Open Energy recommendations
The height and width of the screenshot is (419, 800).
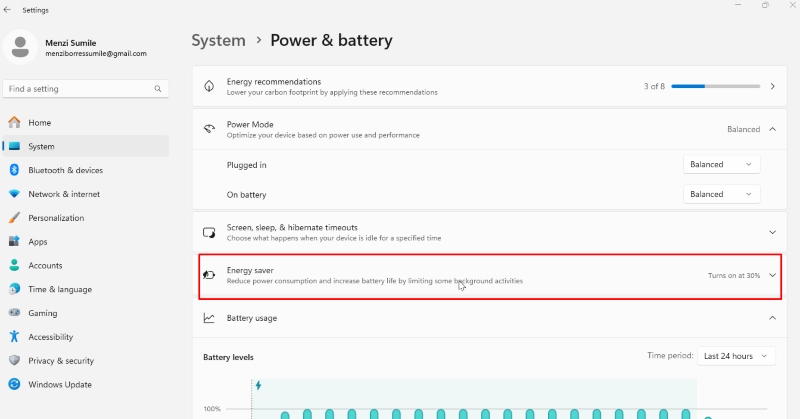coord(489,86)
